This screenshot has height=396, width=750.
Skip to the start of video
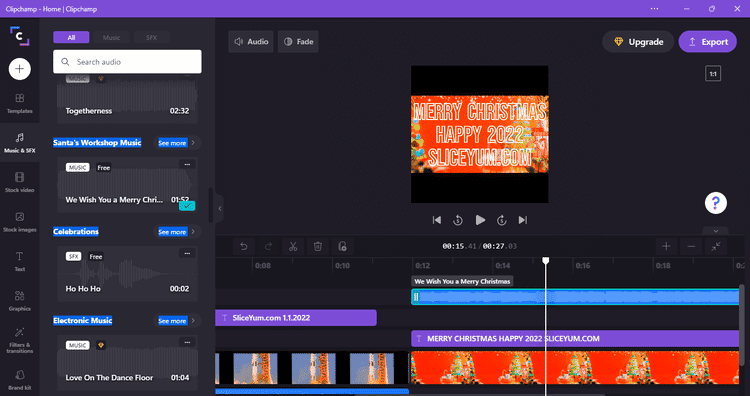coord(437,220)
